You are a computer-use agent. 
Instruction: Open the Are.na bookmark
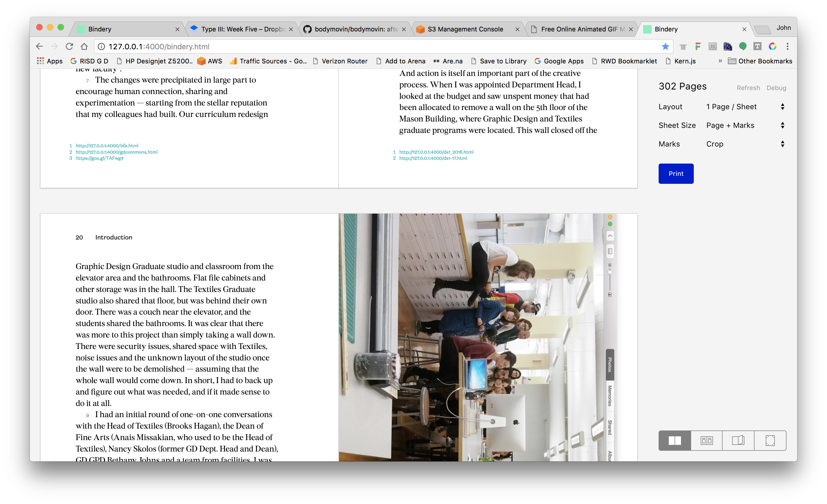click(x=448, y=61)
